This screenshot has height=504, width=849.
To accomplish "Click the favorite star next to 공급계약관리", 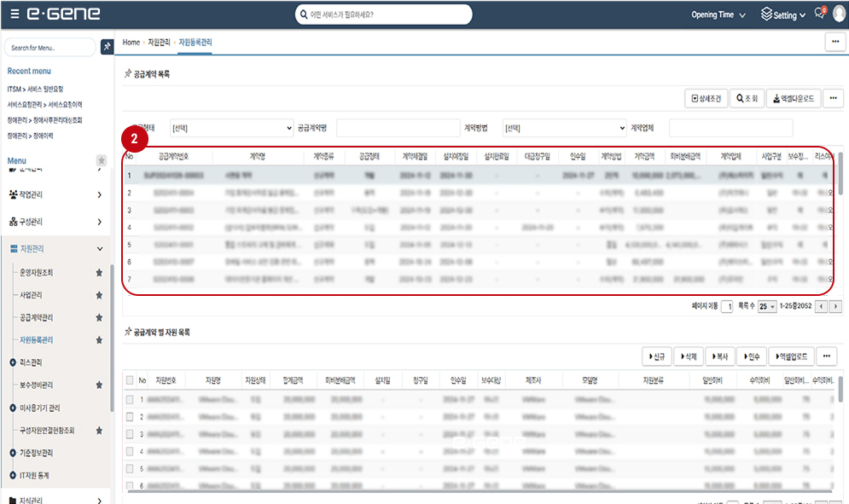I will pyautogui.click(x=99, y=317).
